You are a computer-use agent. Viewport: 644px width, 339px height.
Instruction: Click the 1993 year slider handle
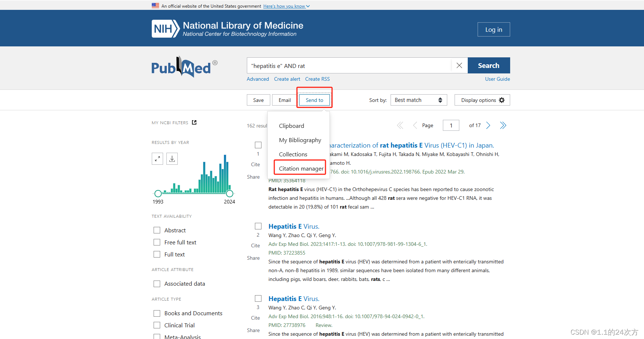(158, 194)
